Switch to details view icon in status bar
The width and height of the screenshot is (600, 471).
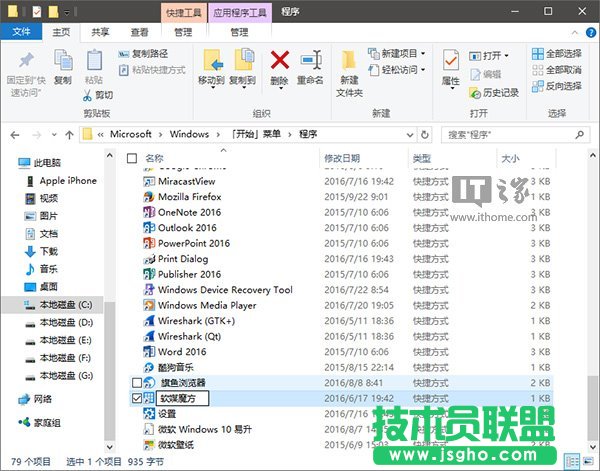(x=572, y=461)
